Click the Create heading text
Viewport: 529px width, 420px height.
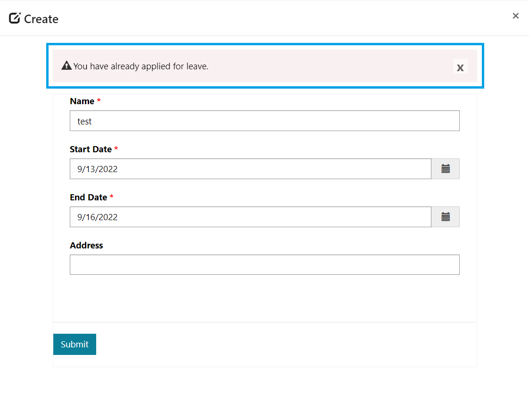pyautogui.click(x=41, y=19)
